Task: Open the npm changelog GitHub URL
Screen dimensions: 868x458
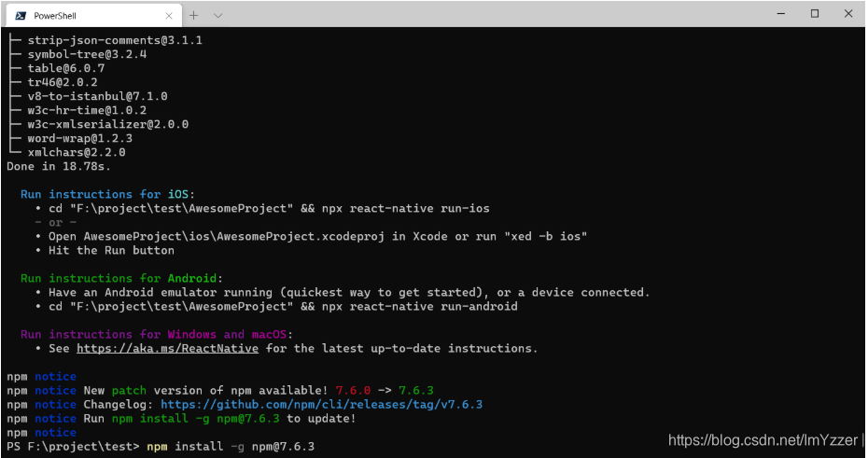Action: pyautogui.click(x=322, y=404)
